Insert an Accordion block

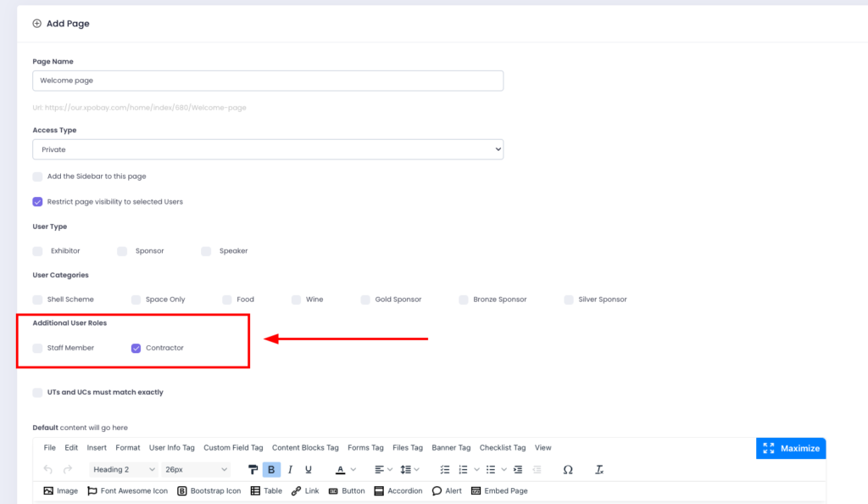click(x=398, y=490)
